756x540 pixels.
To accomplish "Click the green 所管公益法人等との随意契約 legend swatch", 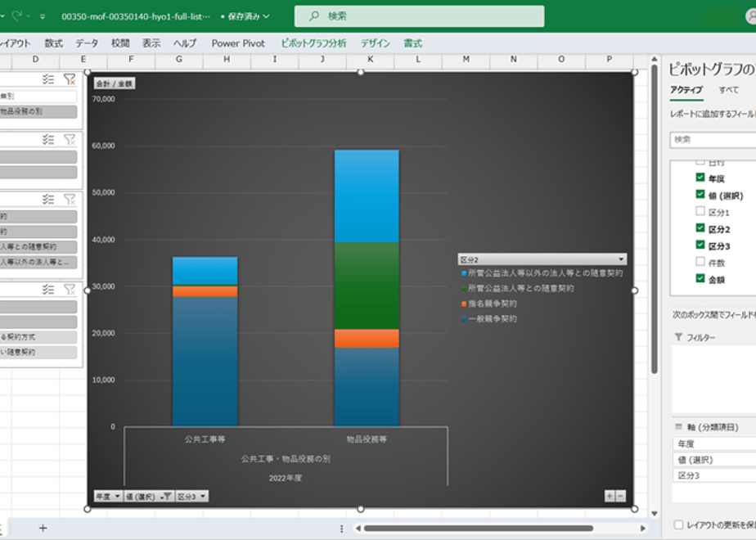I will tap(464, 288).
